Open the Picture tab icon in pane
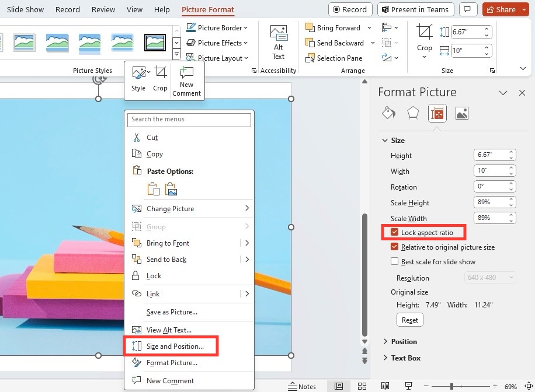535x392 pixels. click(x=461, y=113)
